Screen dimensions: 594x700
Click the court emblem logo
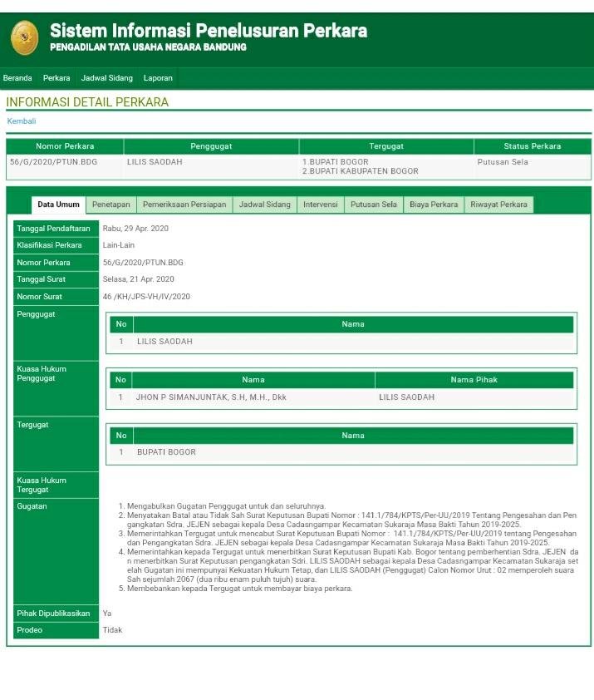click(24, 38)
